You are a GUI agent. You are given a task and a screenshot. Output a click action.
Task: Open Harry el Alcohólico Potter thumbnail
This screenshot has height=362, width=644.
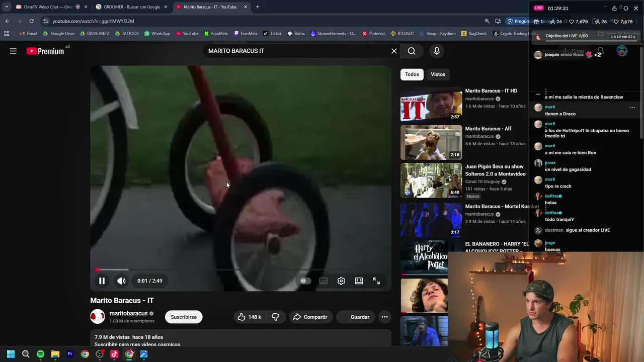(x=424, y=257)
